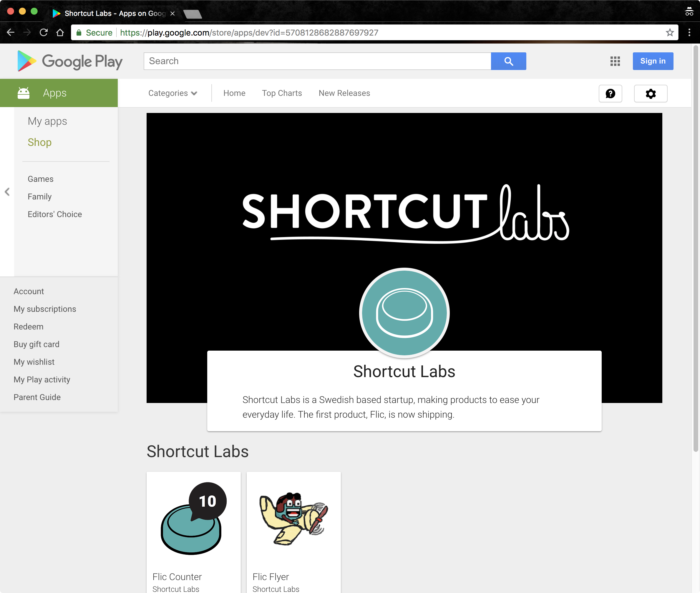Open Buy gift card link
Screen dimensions: 700x593
click(36, 344)
